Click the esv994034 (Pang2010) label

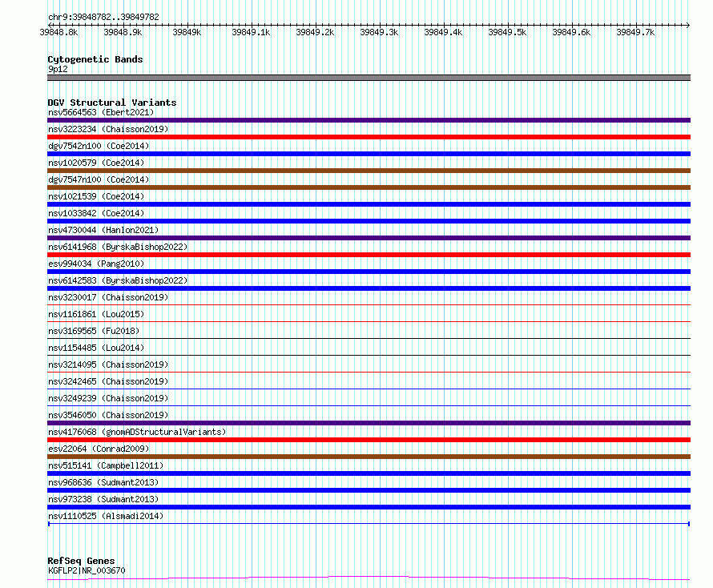pyautogui.click(x=96, y=264)
